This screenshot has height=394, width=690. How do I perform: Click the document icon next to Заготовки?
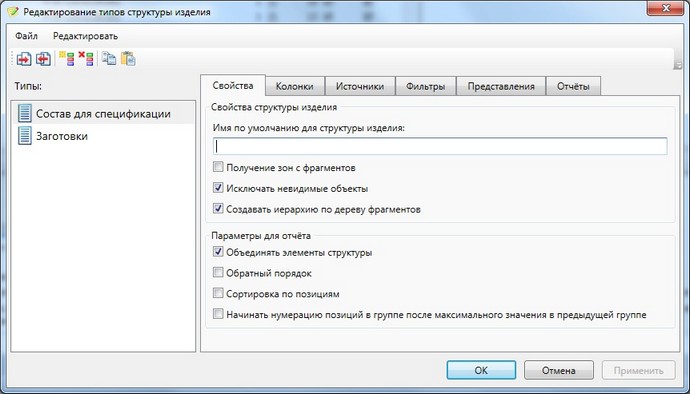click(25, 136)
